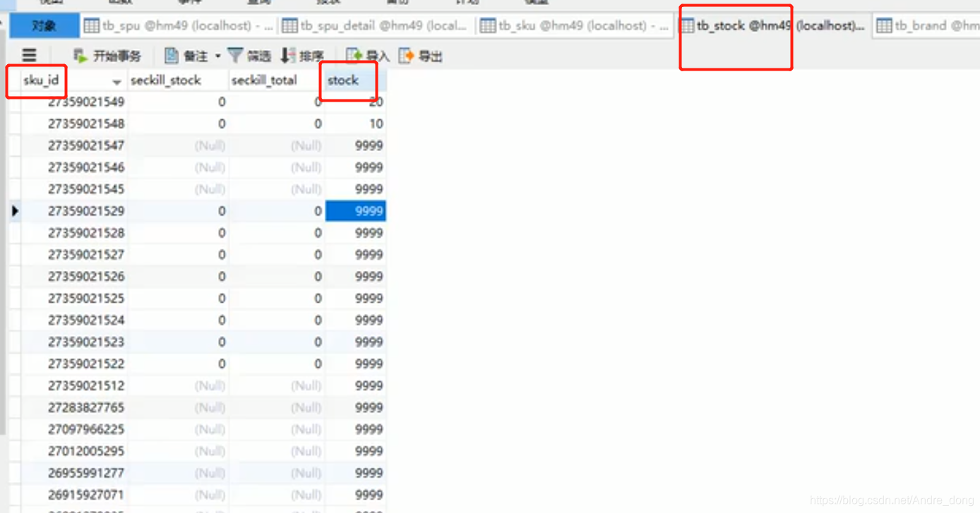Select the sku_id cell 27283827765
The image size is (980, 513).
[74, 408]
